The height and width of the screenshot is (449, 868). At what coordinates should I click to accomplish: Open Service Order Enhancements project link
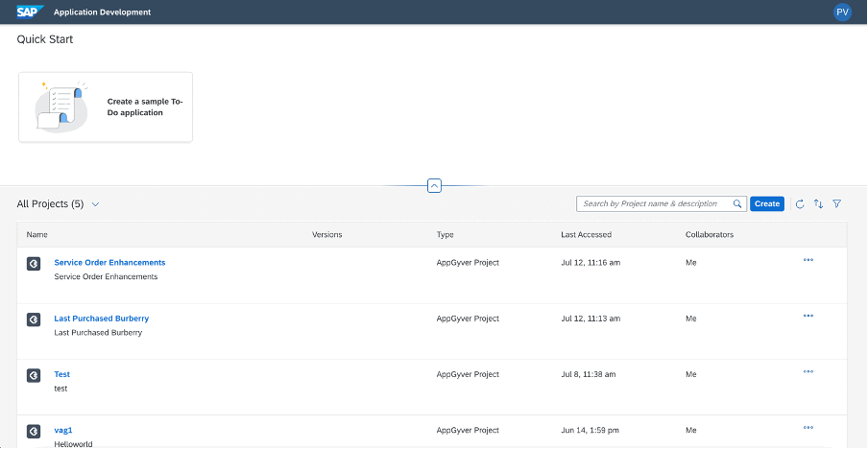pos(109,262)
